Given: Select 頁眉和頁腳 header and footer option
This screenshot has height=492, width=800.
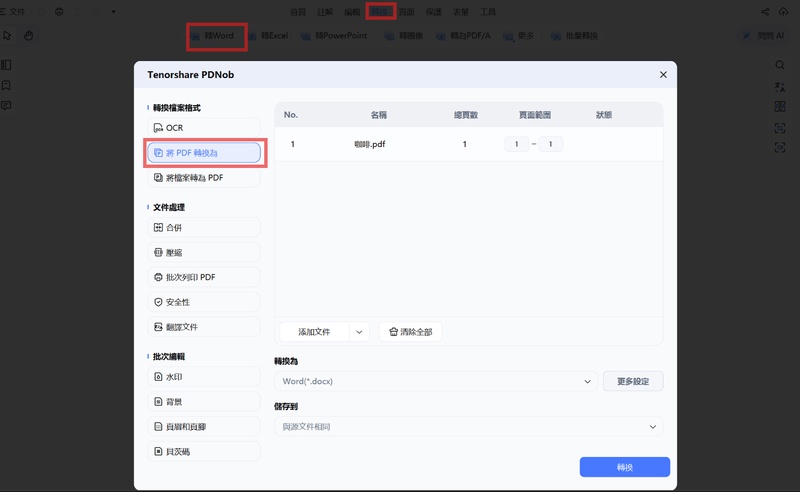Looking at the screenshot, I should (x=204, y=427).
